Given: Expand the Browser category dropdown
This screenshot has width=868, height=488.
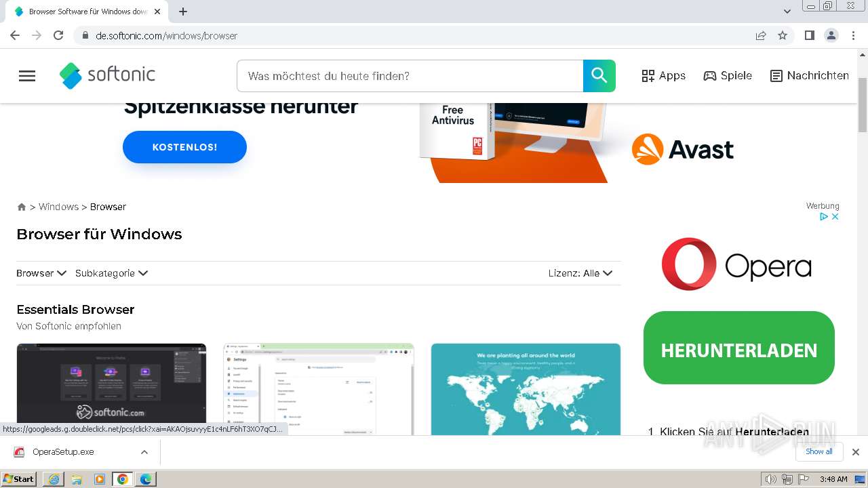Looking at the screenshot, I should tap(41, 273).
